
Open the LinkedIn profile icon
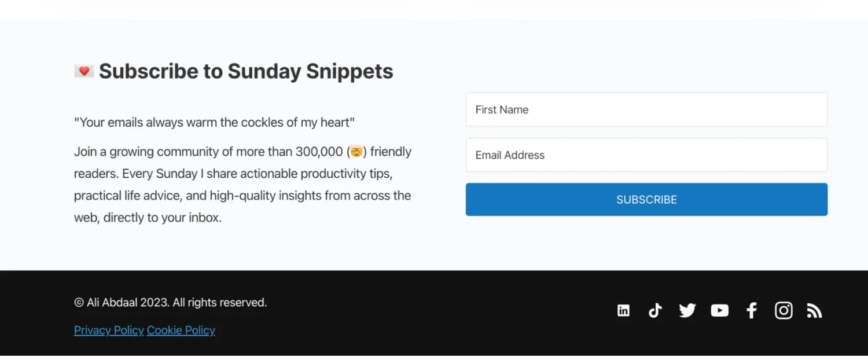(623, 311)
